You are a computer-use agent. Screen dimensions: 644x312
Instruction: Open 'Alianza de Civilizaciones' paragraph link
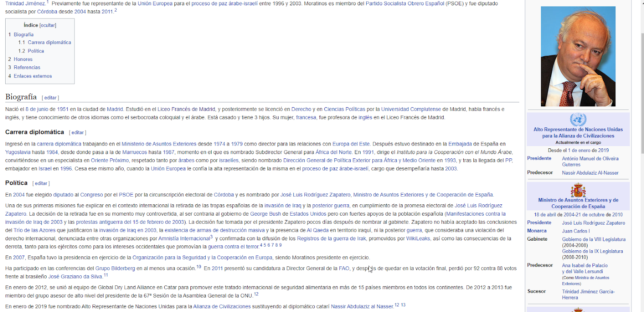pyautogui.click(x=222, y=307)
